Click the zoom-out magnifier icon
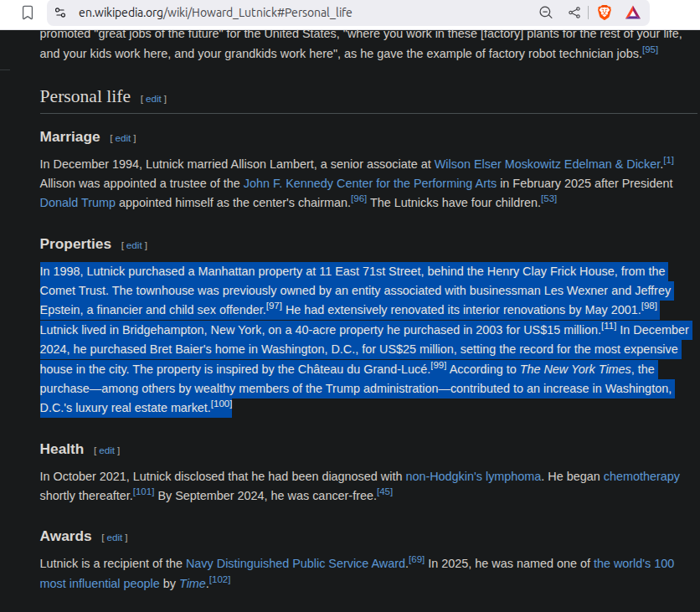 pyautogui.click(x=546, y=13)
